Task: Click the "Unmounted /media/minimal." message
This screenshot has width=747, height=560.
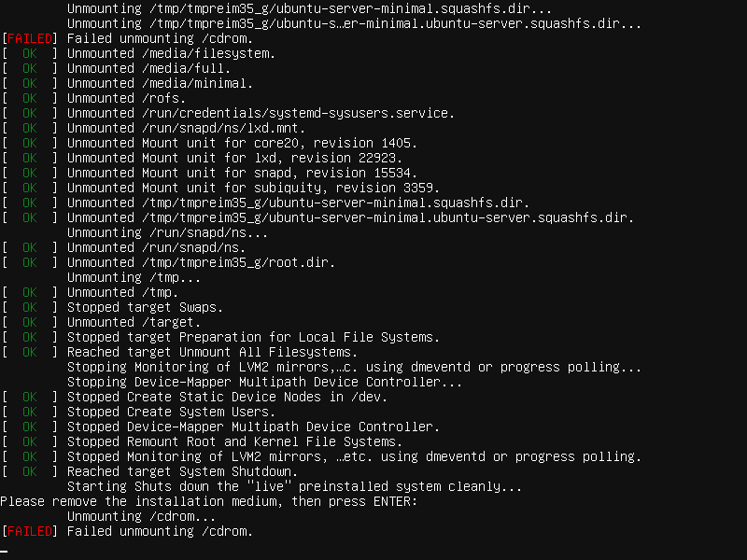Action: pos(160,83)
